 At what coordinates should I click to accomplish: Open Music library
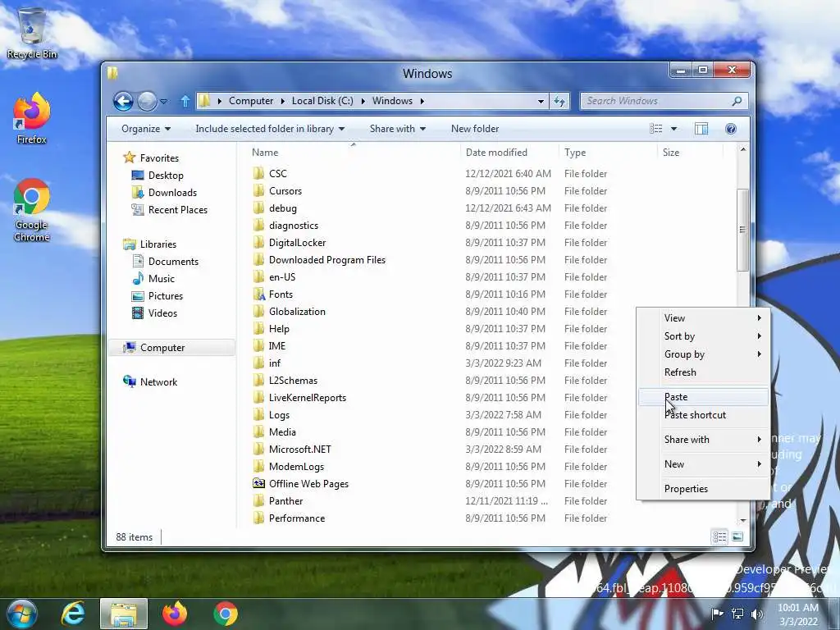click(161, 279)
